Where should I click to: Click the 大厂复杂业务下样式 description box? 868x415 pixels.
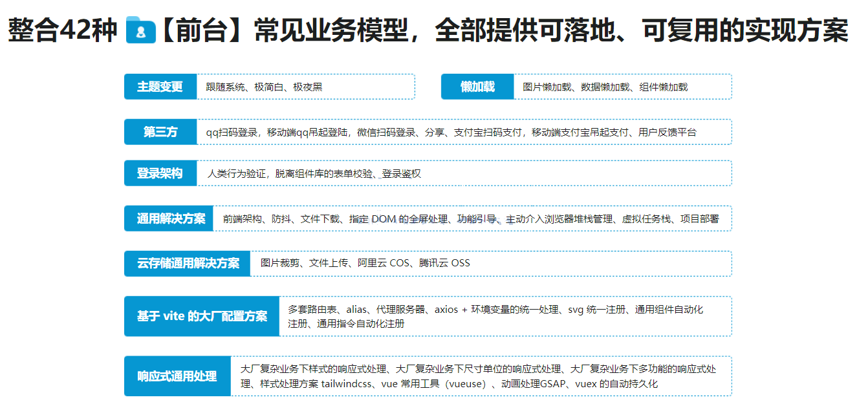pos(481,376)
